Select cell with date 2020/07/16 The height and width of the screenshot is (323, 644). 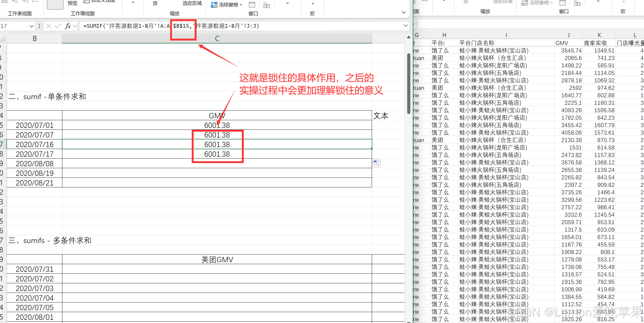coord(34,144)
